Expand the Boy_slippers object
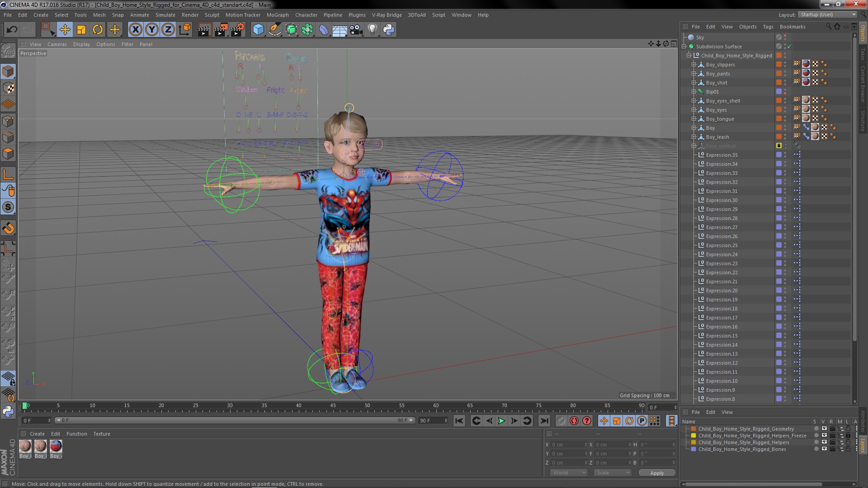This screenshot has width=868, height=488. 693,65
